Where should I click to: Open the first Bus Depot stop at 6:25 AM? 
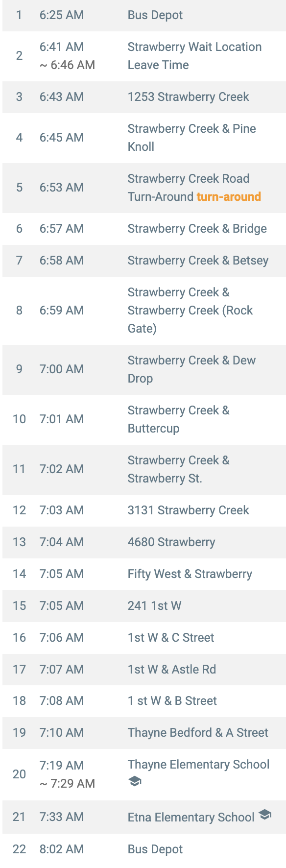[x=144, y=15]
